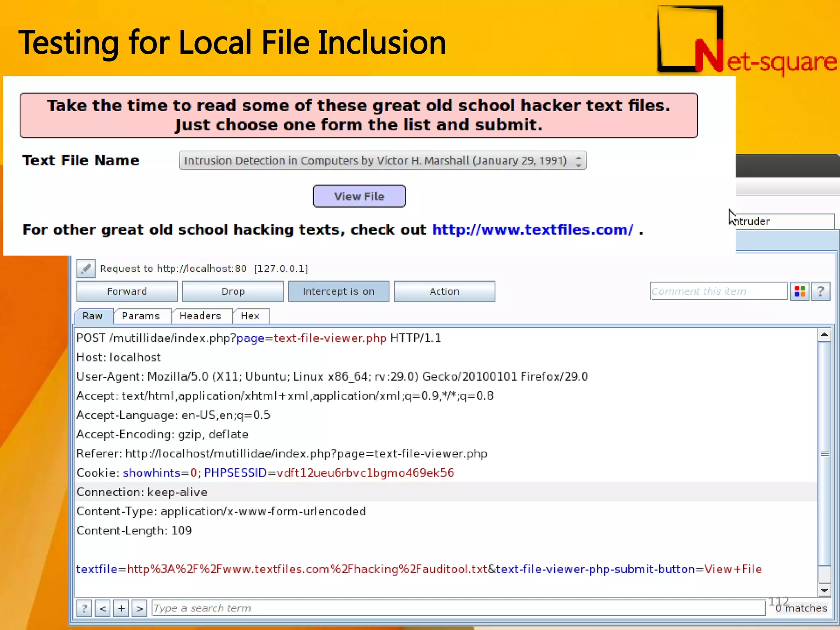Viewport: 840px width, 630px height.
Task: Click scrollbar up arrow in request pane
Action: coord(824,335)
